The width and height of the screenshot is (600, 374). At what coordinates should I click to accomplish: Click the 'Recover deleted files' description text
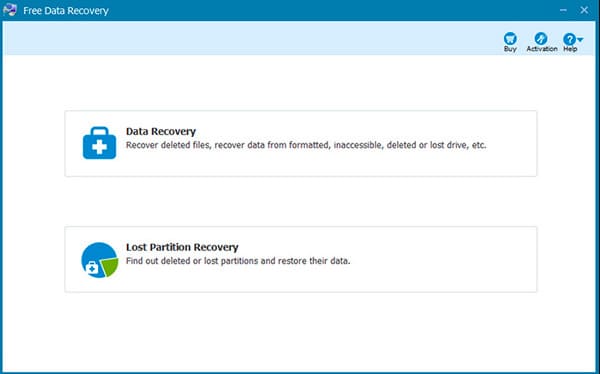pos(306,145)
